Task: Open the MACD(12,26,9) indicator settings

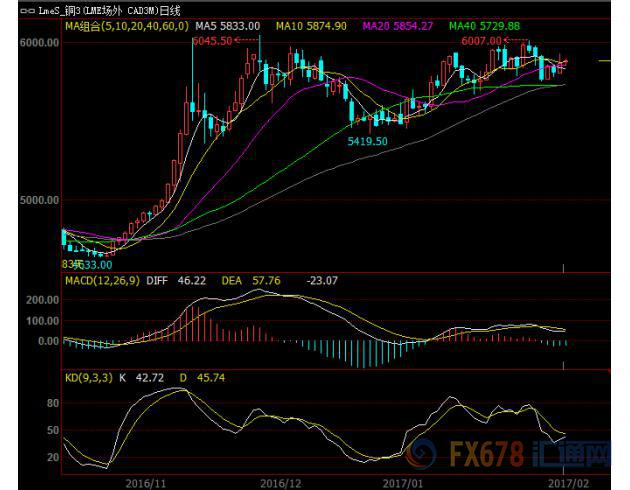Action: click(104, 284)
